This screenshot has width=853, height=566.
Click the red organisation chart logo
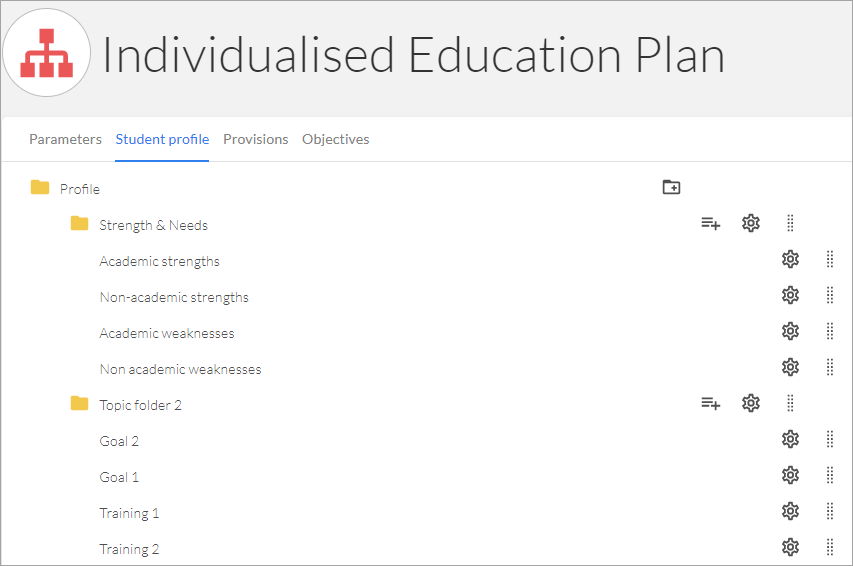coord(47,53)
